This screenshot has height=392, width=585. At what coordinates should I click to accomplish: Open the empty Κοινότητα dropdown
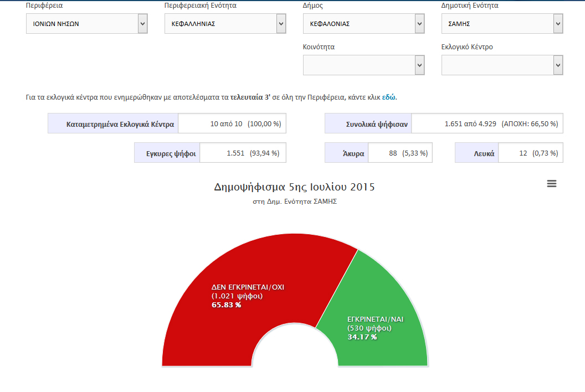364,65
